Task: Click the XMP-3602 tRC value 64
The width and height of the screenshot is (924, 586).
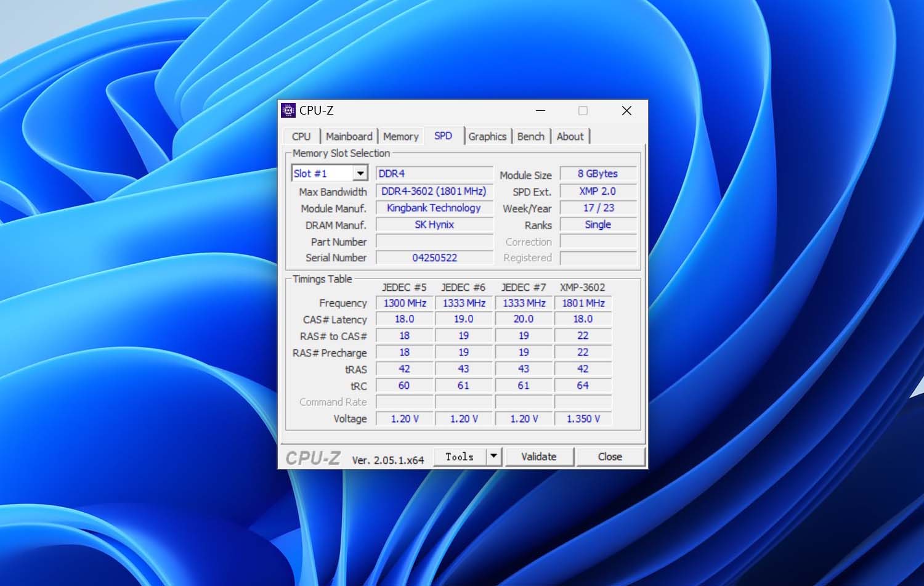Action: point(583,386)
